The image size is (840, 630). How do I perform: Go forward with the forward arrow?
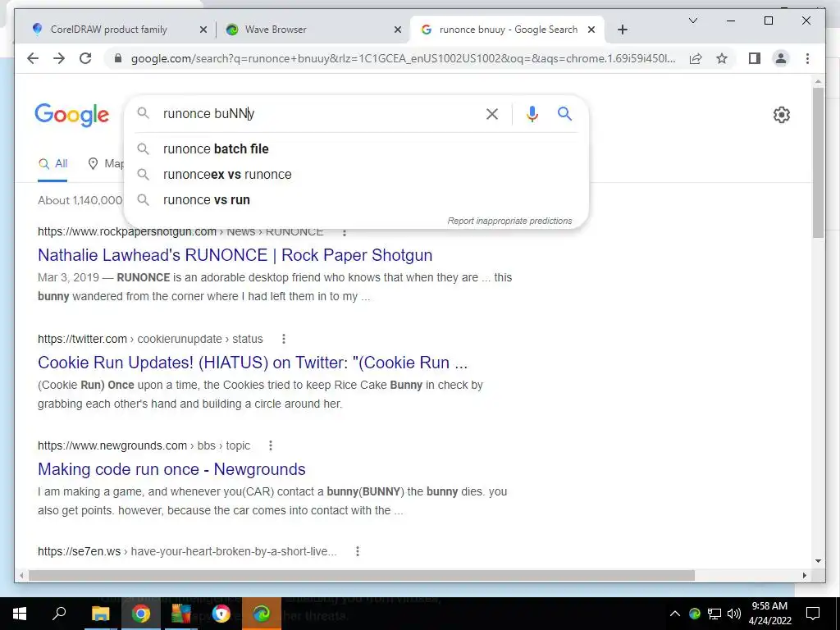[x=59, y=58]
